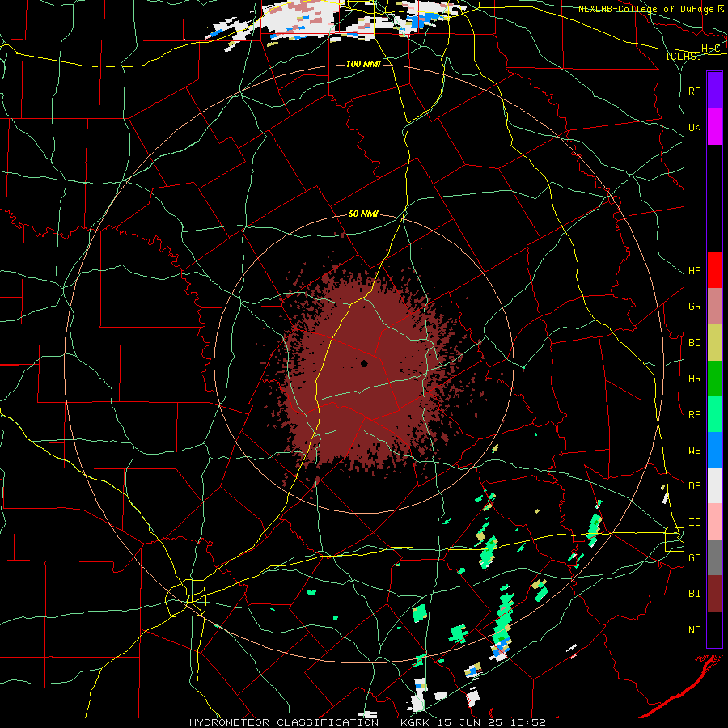Click the HR legend label

coord(695,379)
